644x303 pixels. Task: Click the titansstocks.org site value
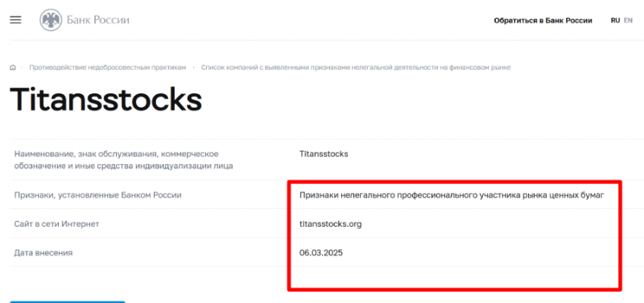tap(331, 224)
